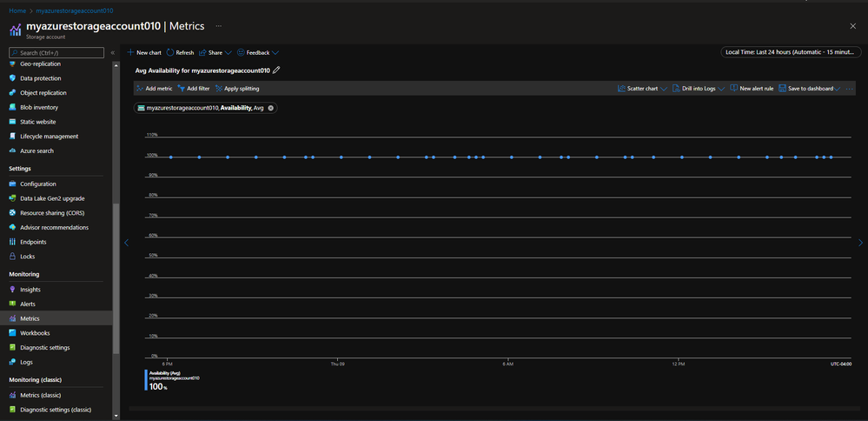
Task: Click Add filter
Action: point(193,89)
